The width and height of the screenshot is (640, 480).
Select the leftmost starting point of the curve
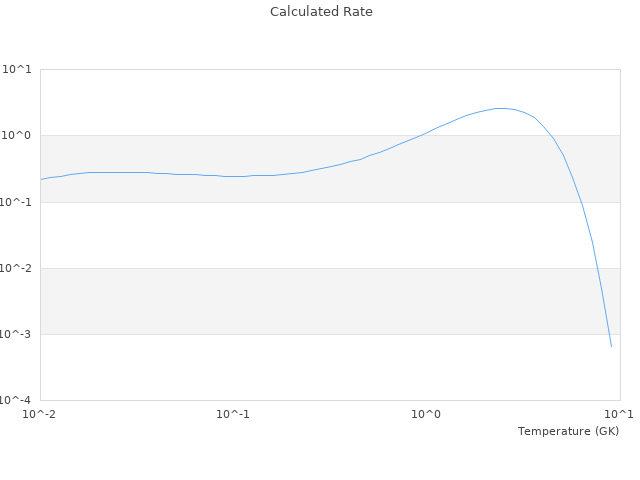(41, 179)
